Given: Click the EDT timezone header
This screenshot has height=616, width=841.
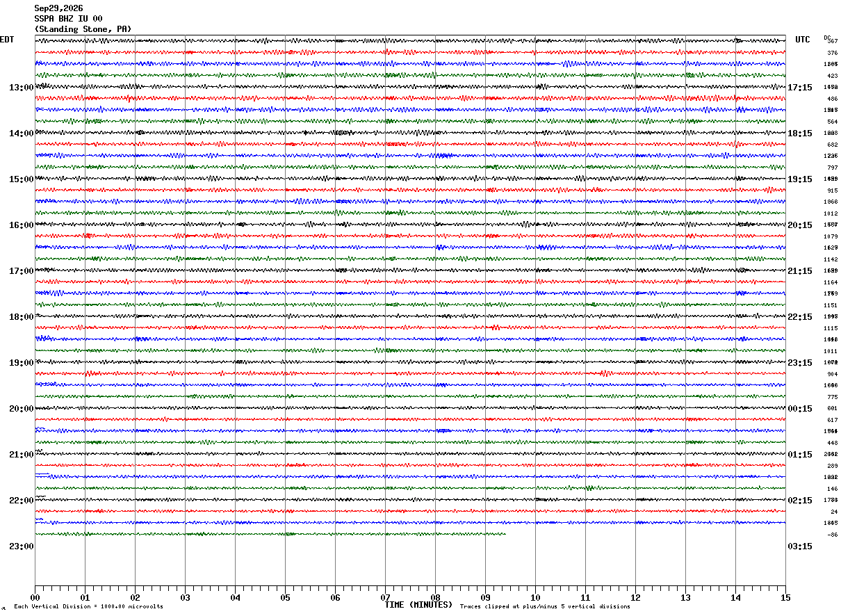Looking at the screenshot, I should (7, 40).
